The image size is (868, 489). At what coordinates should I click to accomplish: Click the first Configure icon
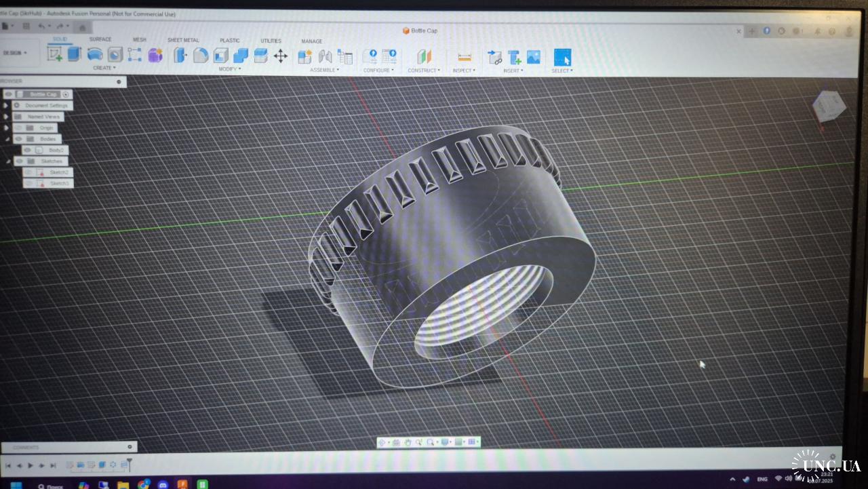click(370, 56)
